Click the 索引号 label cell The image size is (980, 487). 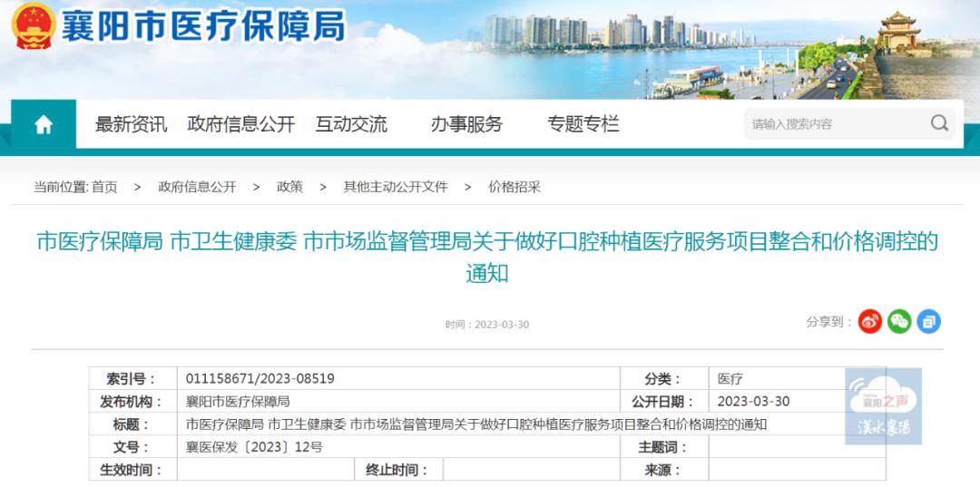pos(133,378)
